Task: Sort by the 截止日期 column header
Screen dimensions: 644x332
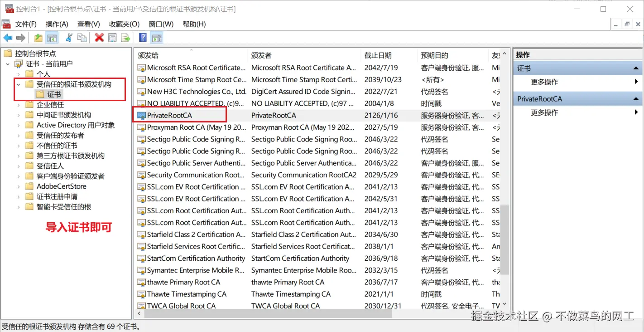Action: [389, 55]
